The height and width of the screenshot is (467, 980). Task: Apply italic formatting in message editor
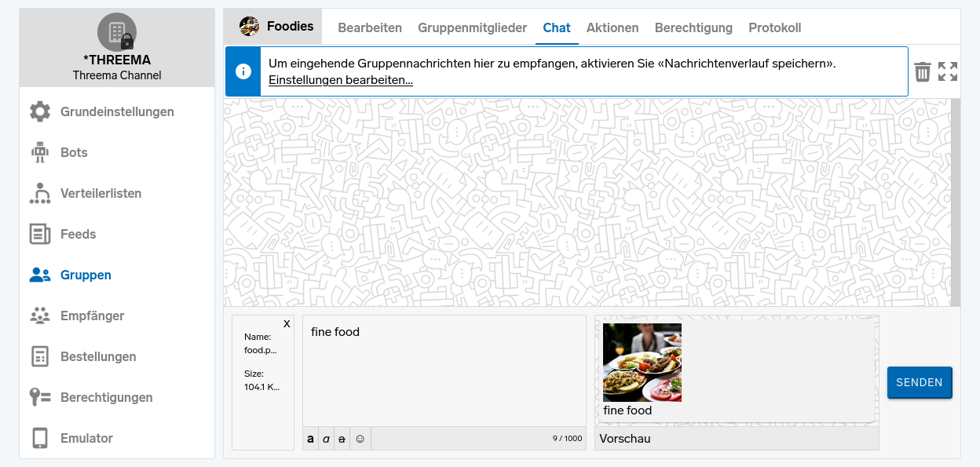[326, 439]
